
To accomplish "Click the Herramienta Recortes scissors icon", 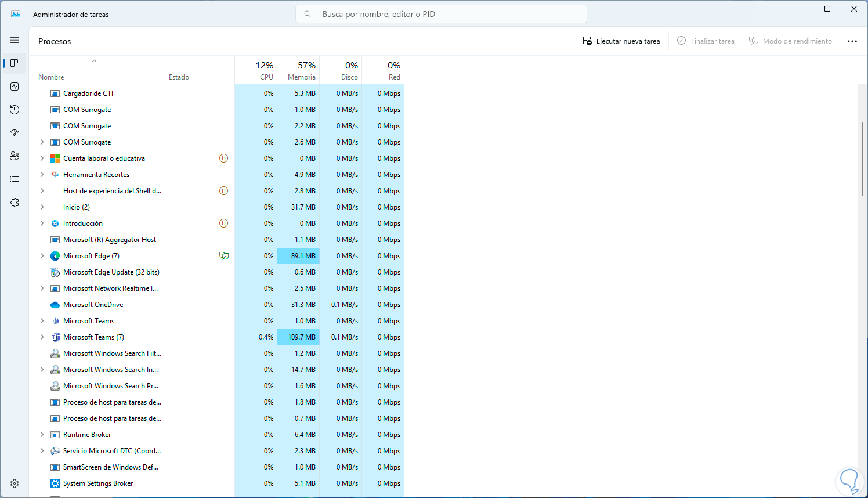I will pos(55,175).
